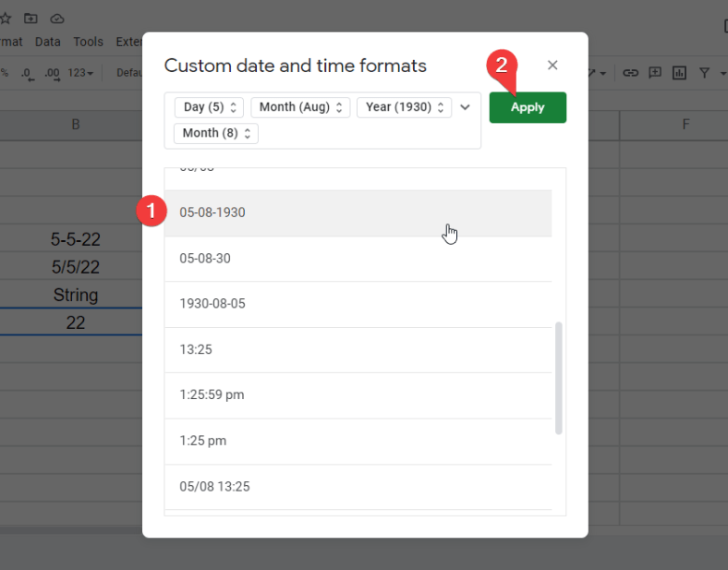Close the custom date formats dialog
This screenshot has height=570, width=728.
[x=552, y=65]
